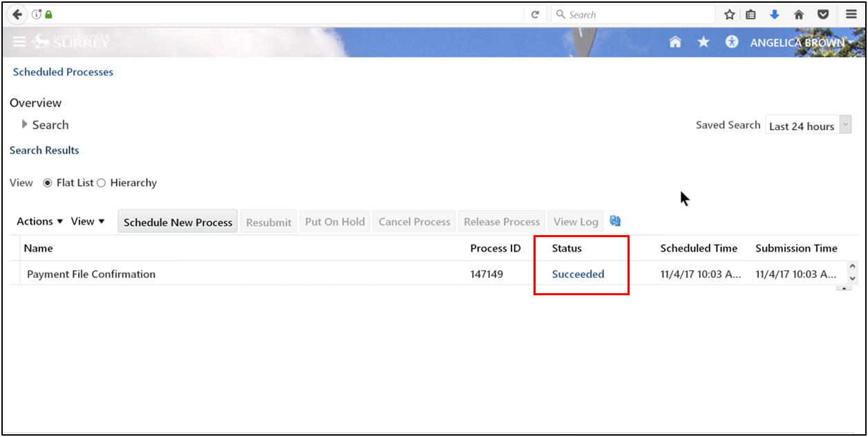Screen dimensions: 868x437
Task: Click the refresh processes icon beside View Log
Action: 615,221
